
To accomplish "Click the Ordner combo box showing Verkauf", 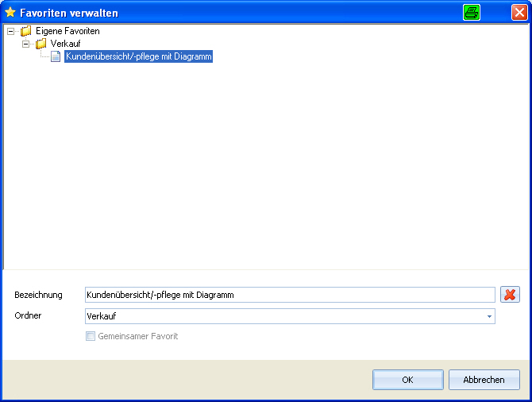I will pyautogui.click(x=290, y=316).
